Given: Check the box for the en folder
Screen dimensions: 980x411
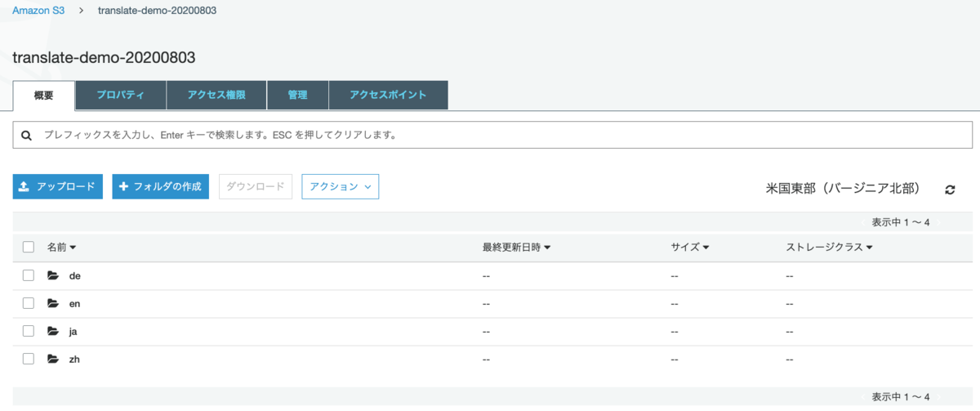Looking at the screenshot, I should 29,303.
